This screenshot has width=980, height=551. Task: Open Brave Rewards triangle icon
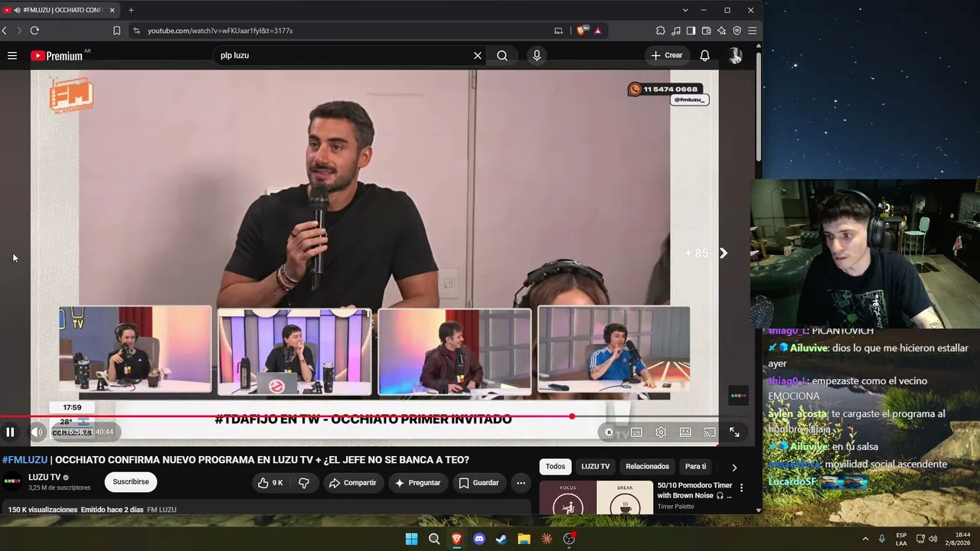point(597,31)
